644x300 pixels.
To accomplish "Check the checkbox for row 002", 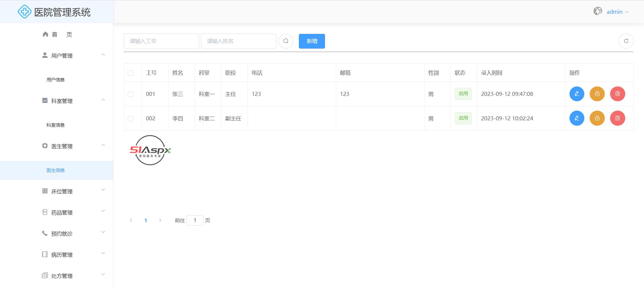I will pos(130,119).
